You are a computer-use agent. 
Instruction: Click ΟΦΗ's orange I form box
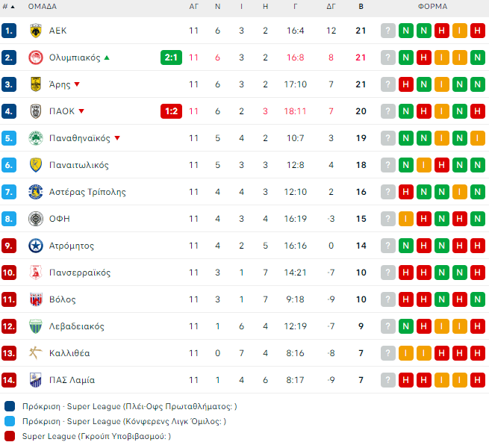coord(406,219)
